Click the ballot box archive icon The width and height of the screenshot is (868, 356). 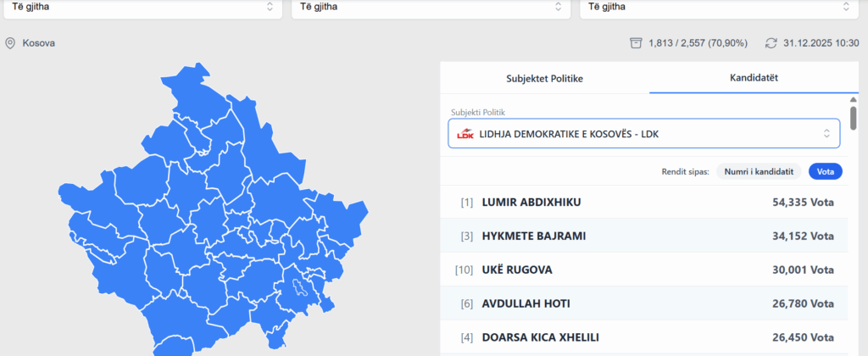tap(636, 42)
